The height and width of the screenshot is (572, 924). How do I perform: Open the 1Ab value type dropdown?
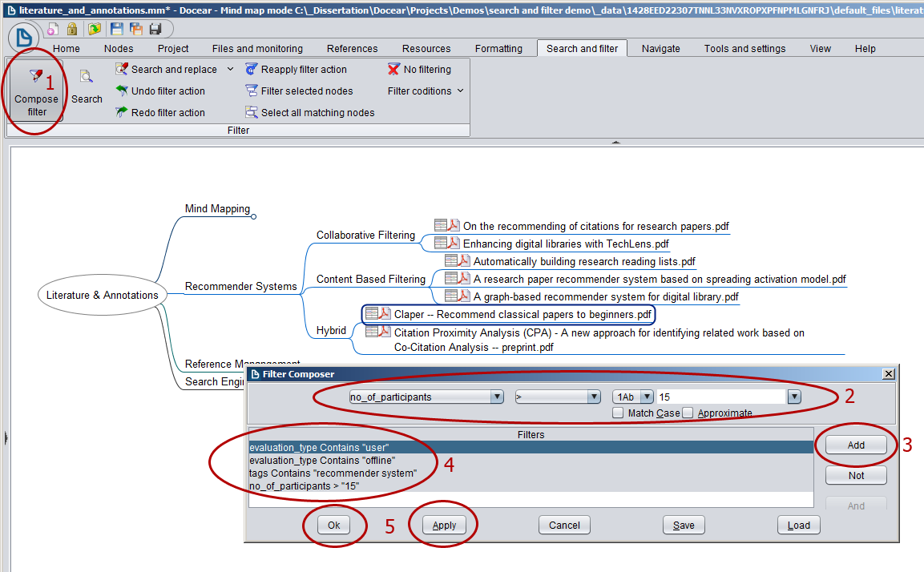647,397
